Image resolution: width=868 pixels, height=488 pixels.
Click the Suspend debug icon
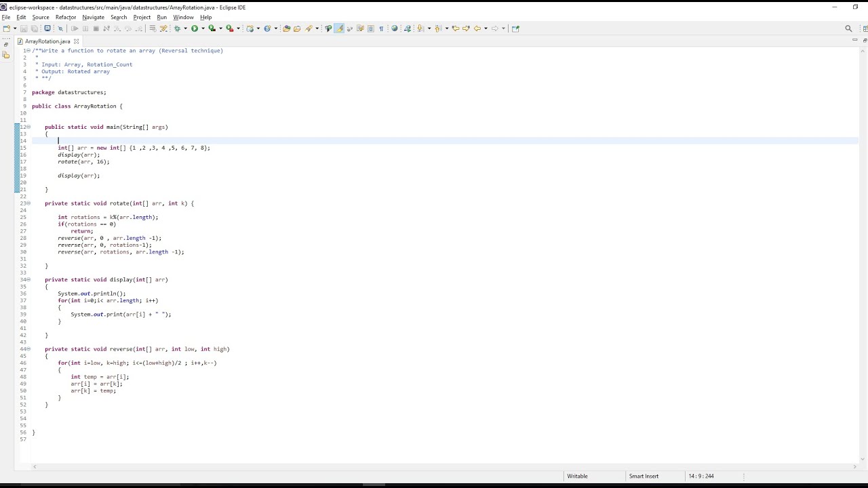click(85, 28)
